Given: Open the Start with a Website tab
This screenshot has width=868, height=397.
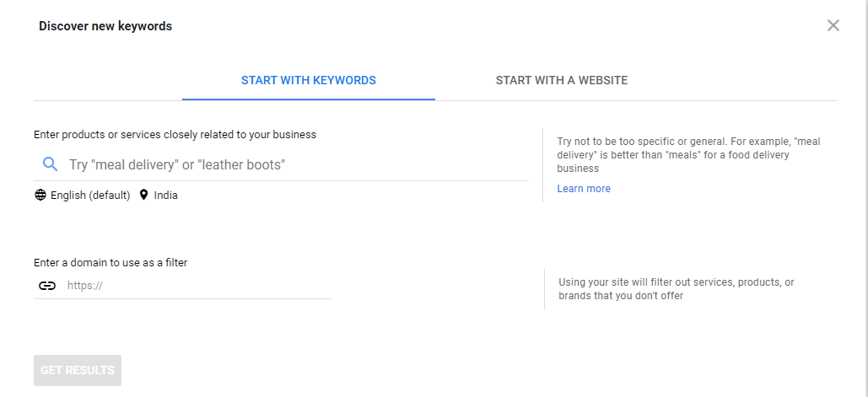Looking at the screenshot, I should click(561, 81).
